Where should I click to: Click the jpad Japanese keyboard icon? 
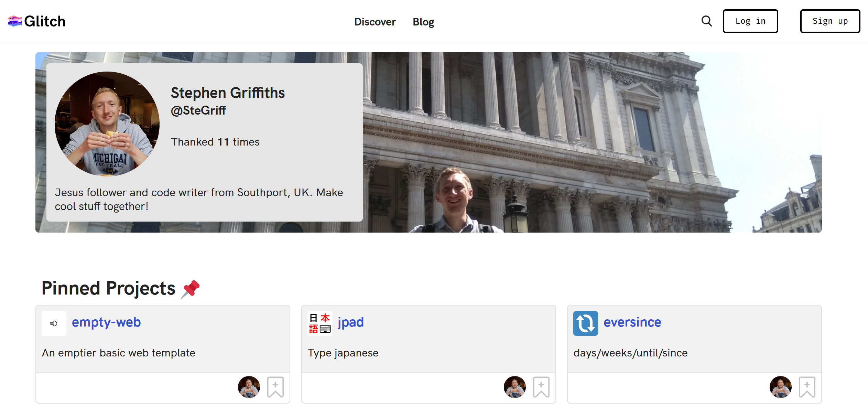tap(319, 323)
